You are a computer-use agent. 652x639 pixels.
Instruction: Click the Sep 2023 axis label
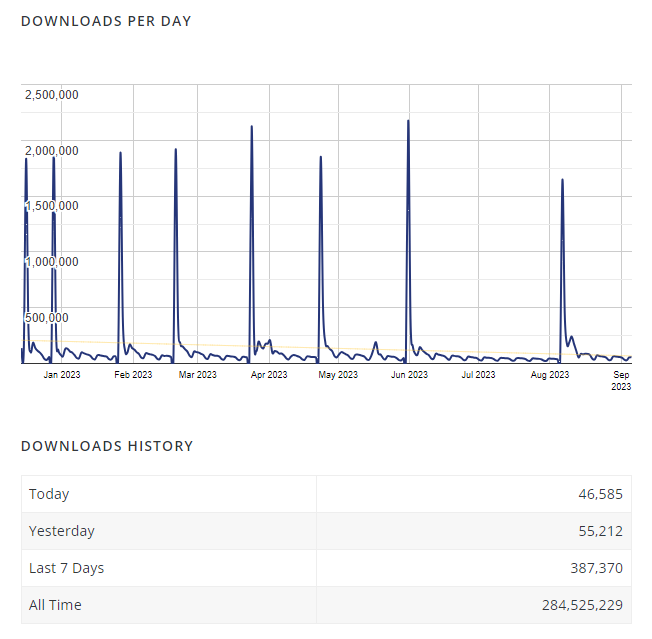[x=621, y=380]
